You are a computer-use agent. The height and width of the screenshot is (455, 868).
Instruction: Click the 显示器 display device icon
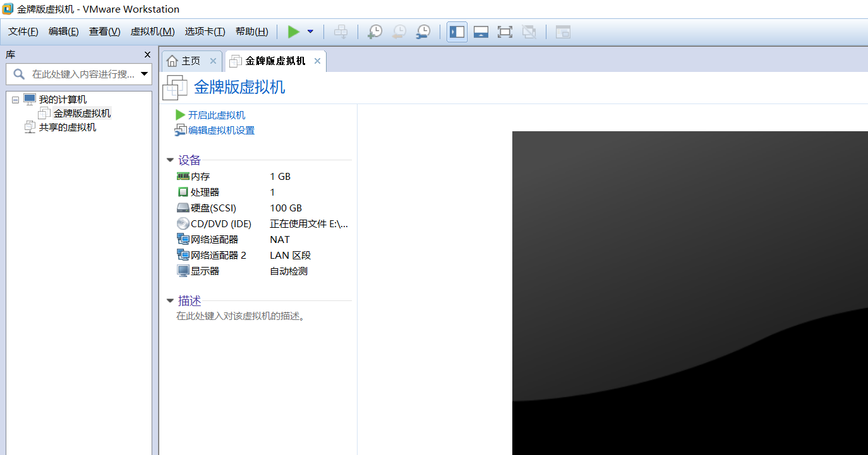183,271
